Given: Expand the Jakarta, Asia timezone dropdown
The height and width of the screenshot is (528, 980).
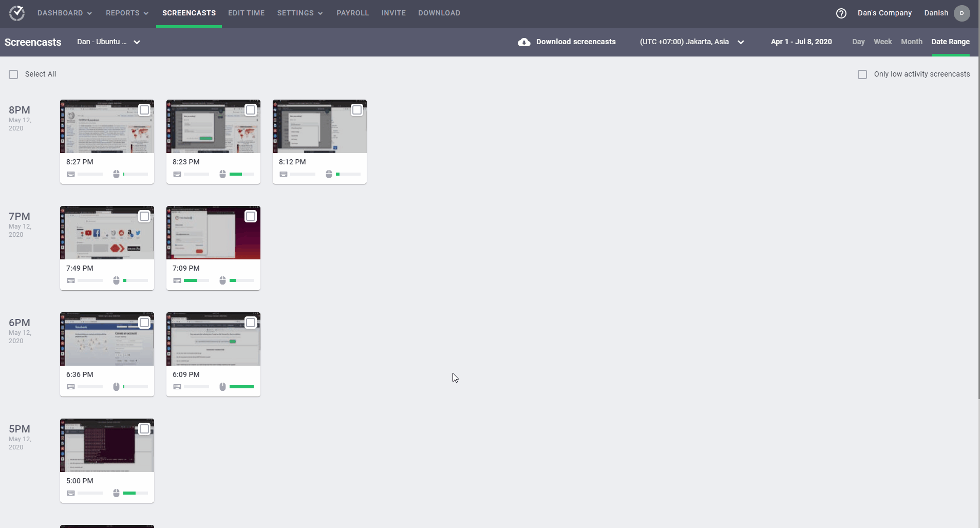Looking at the screenshot, I should click(740, 42).
